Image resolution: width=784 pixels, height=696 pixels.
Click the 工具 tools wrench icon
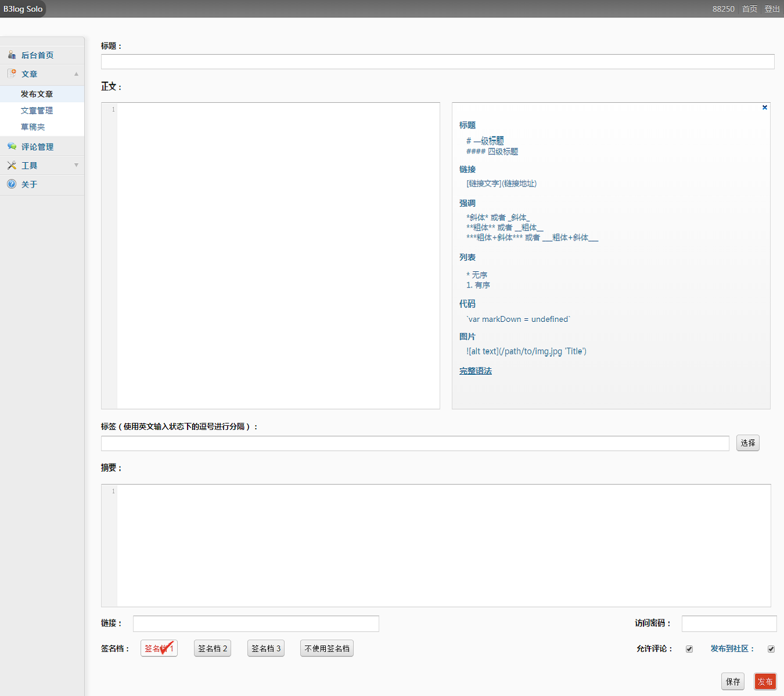click(12, 166)
